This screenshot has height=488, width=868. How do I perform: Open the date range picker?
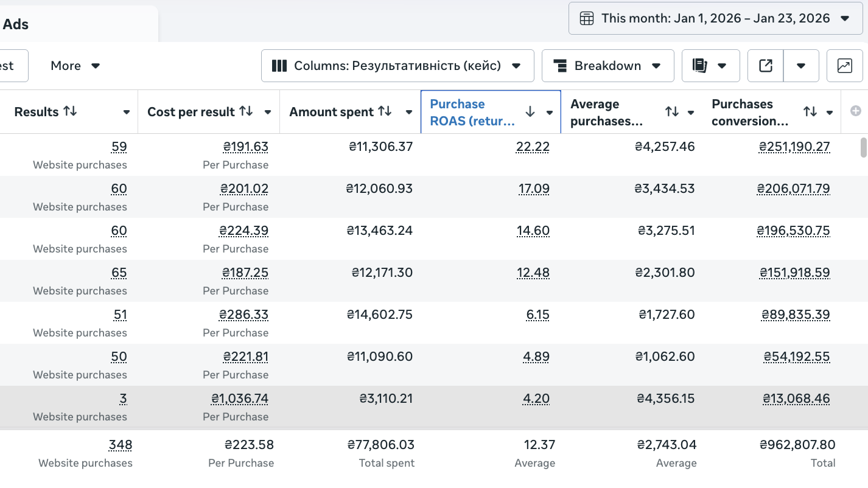(x=715, y=18)
